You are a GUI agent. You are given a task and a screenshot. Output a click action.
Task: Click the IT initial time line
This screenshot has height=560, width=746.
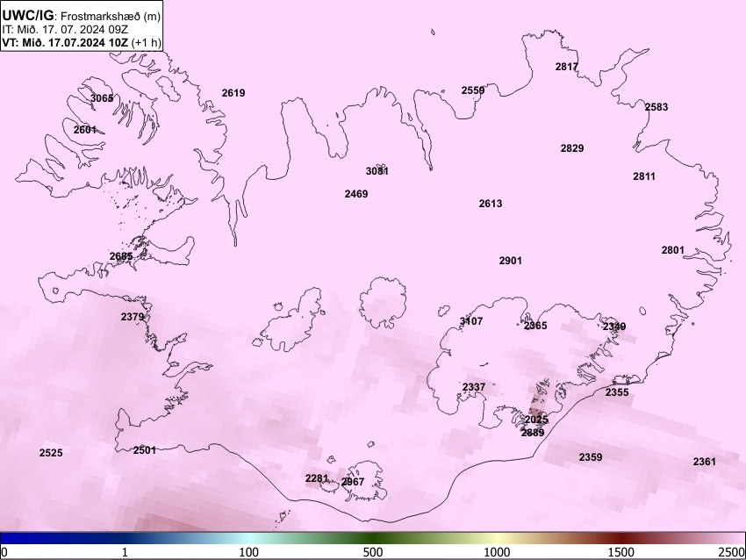[x=65, y=29]
